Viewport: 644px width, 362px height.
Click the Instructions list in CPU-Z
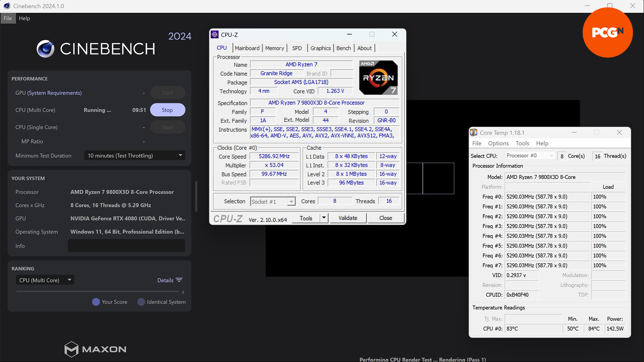click(325, 132)
